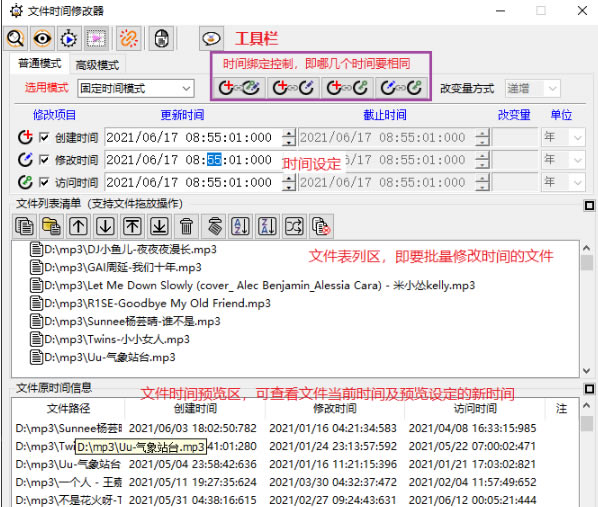Viewport: 598px width, 507px height.
Task: Open the 年 unit dropdown for 修改时间
Action: pyautogui.click(x=563, y=160)
